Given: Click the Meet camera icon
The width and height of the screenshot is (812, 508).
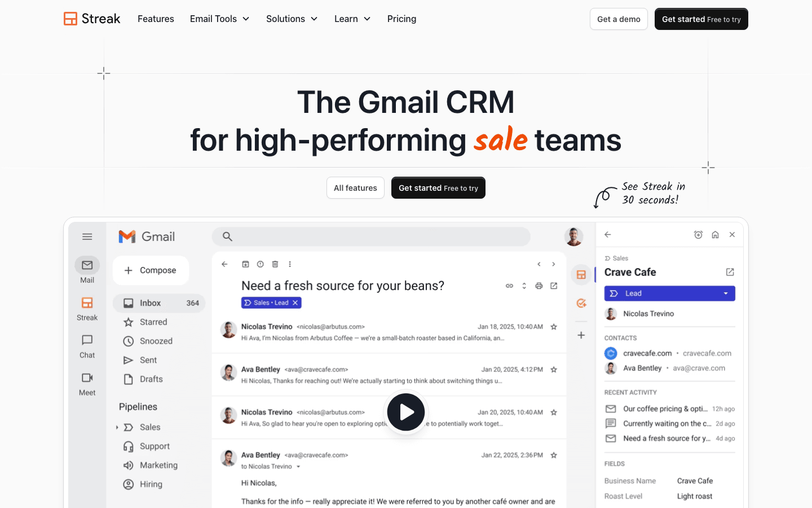Looking at the screenshot, I should click(87, 378).
